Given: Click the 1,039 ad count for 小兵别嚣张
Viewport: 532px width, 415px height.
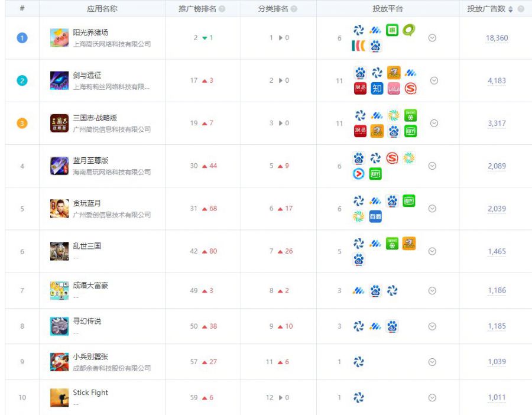Looking at the screenshot, I should (x=497, y=362).
